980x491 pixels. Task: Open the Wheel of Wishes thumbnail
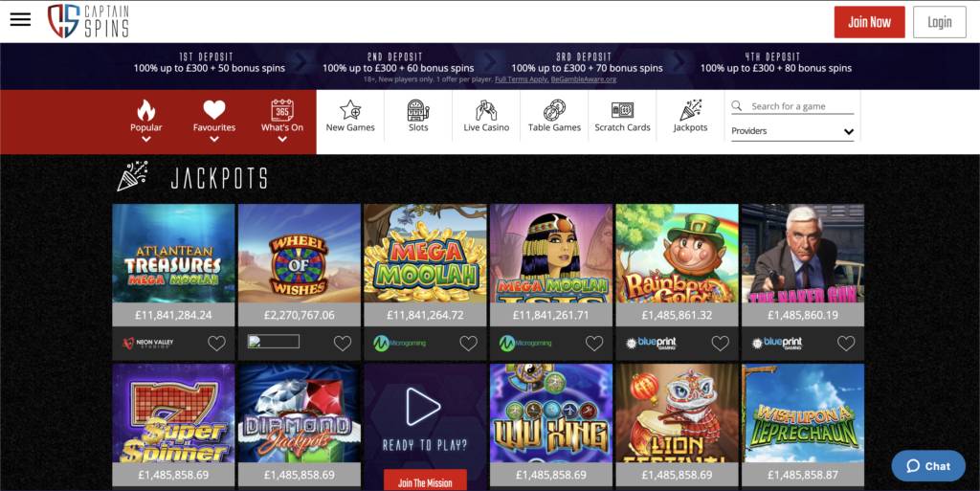click(300, 254)
